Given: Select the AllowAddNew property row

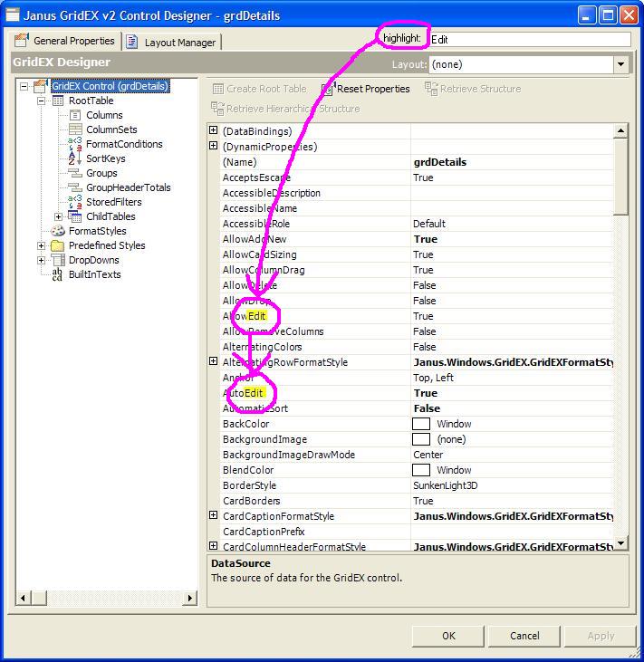Looking at the screenshot, I should click(417, 239).
